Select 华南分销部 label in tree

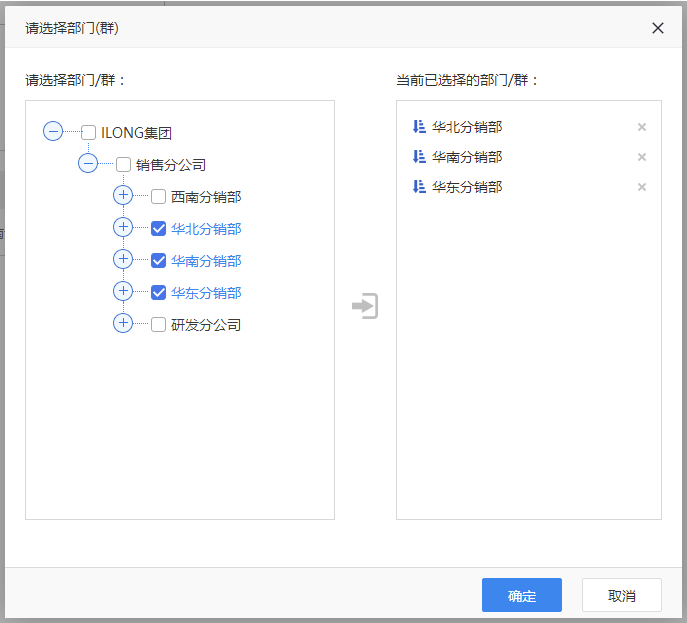206,261
